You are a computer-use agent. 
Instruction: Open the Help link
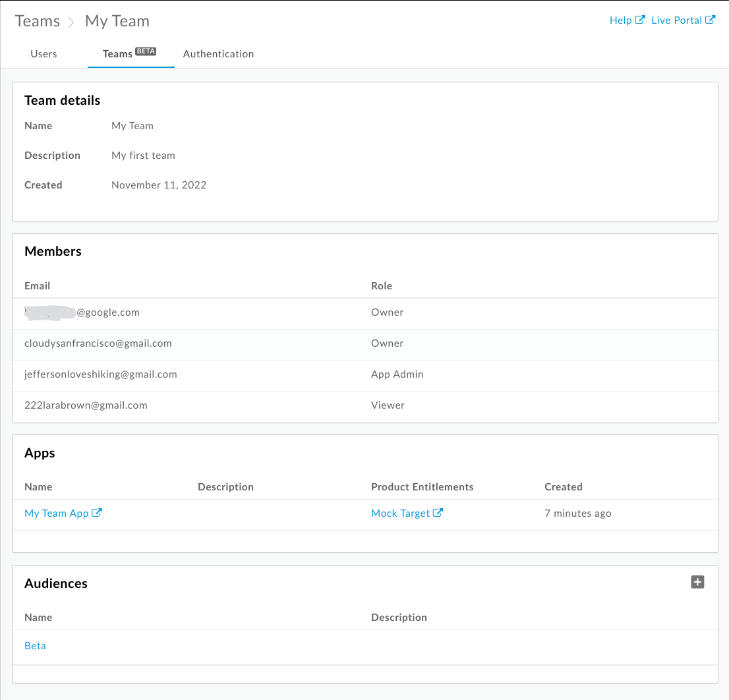tap(620, 20)
